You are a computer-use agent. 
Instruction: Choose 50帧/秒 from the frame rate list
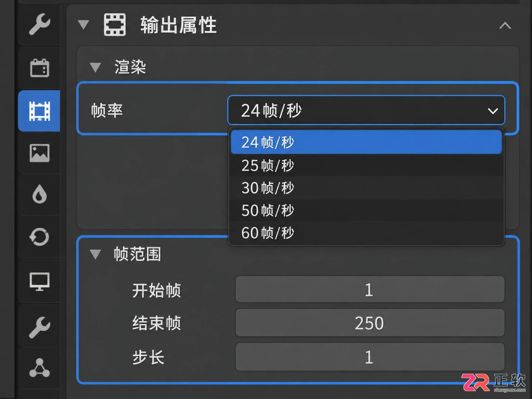coord(366,210)
